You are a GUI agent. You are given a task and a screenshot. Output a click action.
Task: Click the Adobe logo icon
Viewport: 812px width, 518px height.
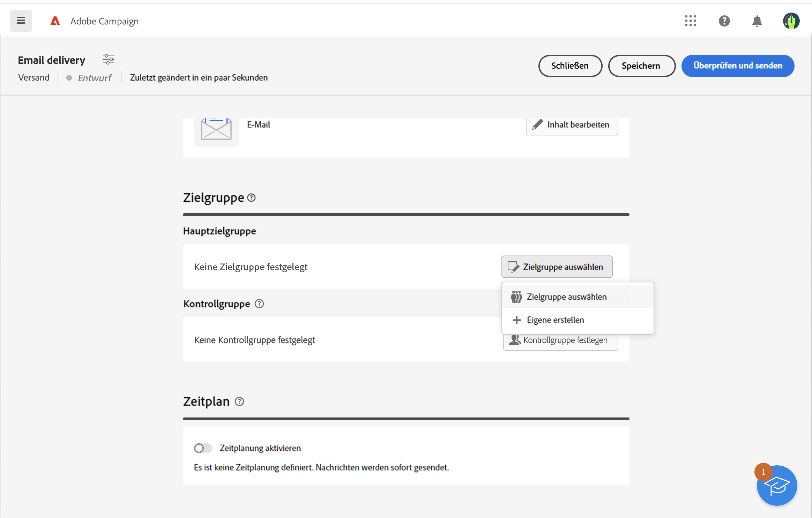point(55,21)
